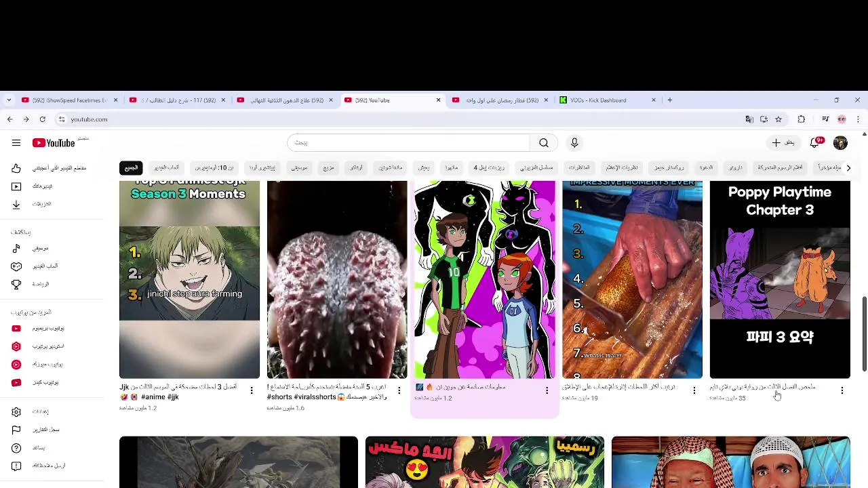Open options menu for the #anime #jjk short
The image size is (868, 488).
tap(252, 390)
